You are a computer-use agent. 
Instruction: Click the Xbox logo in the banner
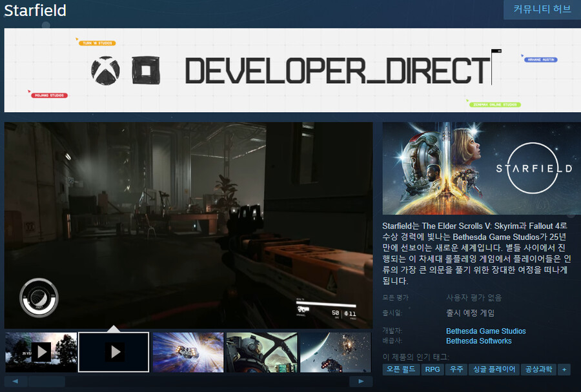click(x=106, y=70)
